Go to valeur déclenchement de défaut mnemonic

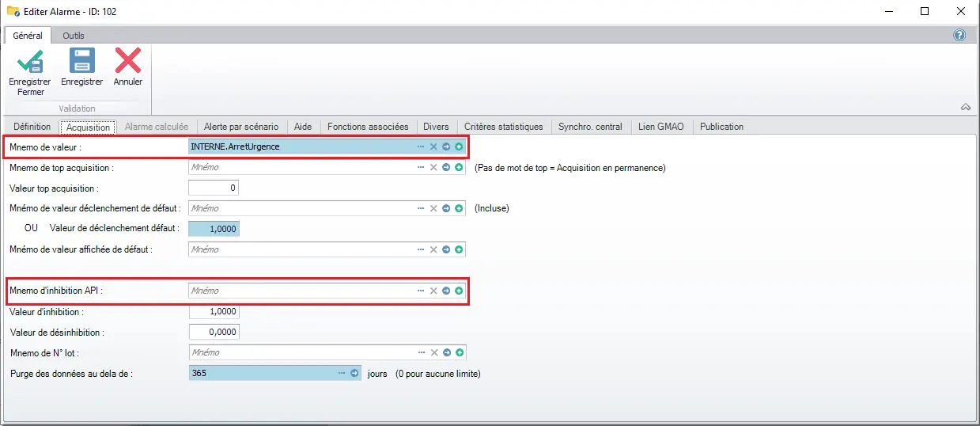[x=446, y=208]
